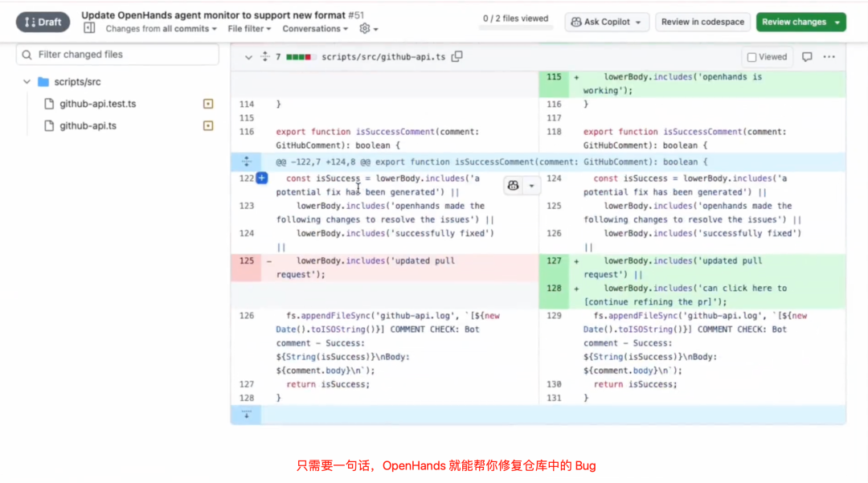868x483 pixels.
Task: Click the pull request title text
Action: coord(213,15)
